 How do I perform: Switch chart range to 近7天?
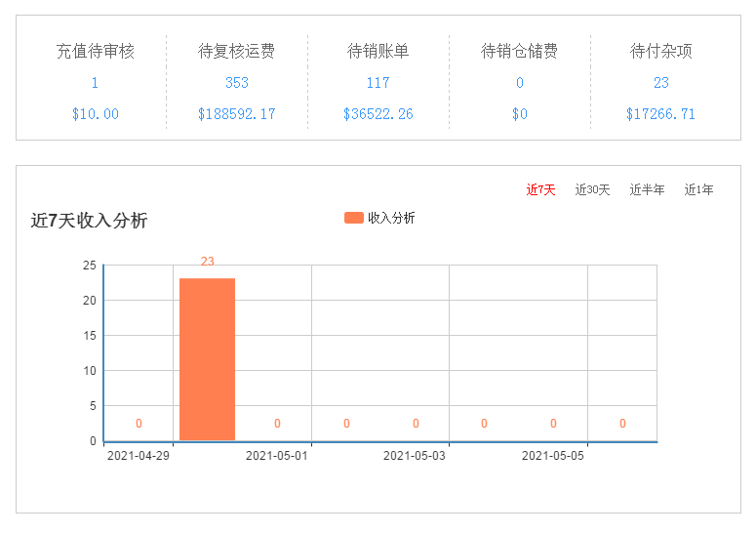(540, 189)
